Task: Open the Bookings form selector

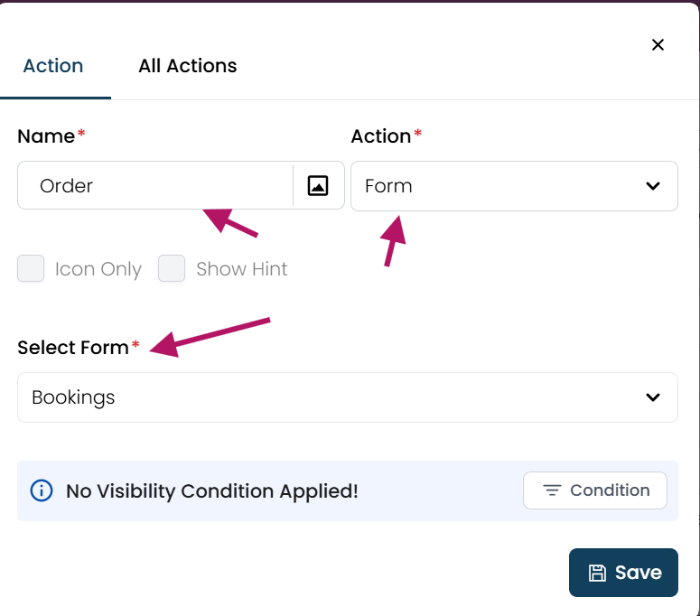Action: tap(348, 397)
